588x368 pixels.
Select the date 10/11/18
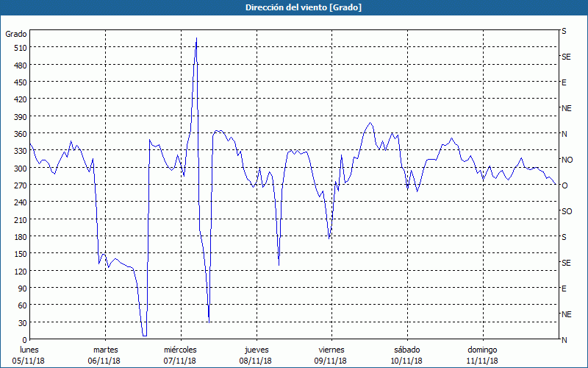406,361
